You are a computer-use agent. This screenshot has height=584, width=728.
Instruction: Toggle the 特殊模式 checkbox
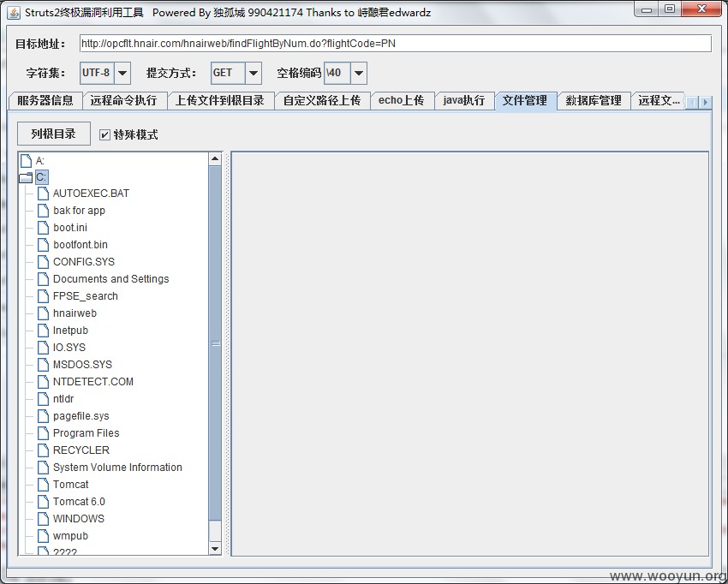(105, 134)
